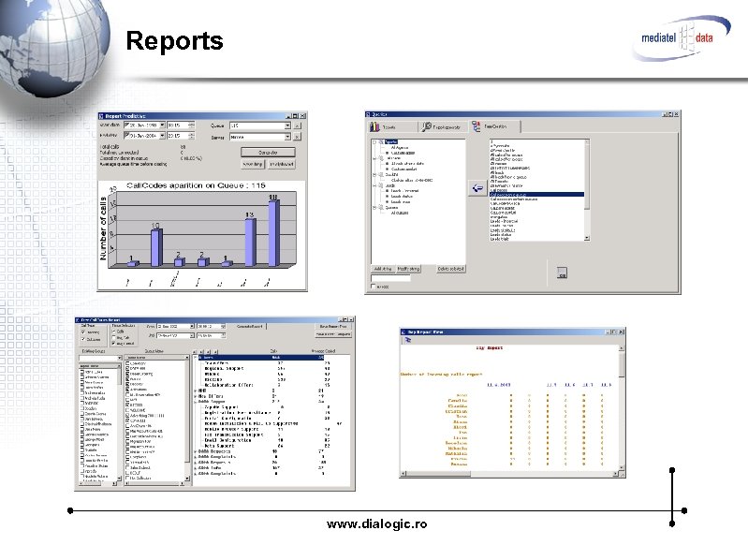Screen dimensions: 748x560
Task: Toggle the start date checkbox in Report Predictive
Action: click(x=127, y=125)
